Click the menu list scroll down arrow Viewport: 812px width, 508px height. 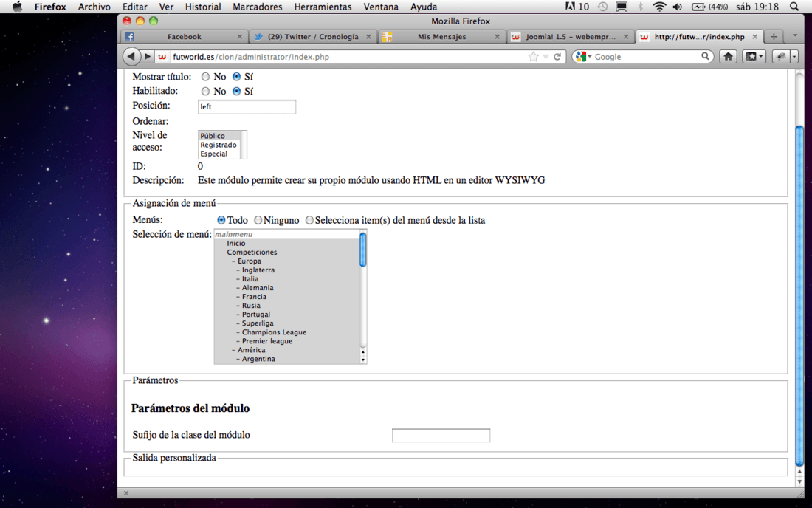click(363, 360)
